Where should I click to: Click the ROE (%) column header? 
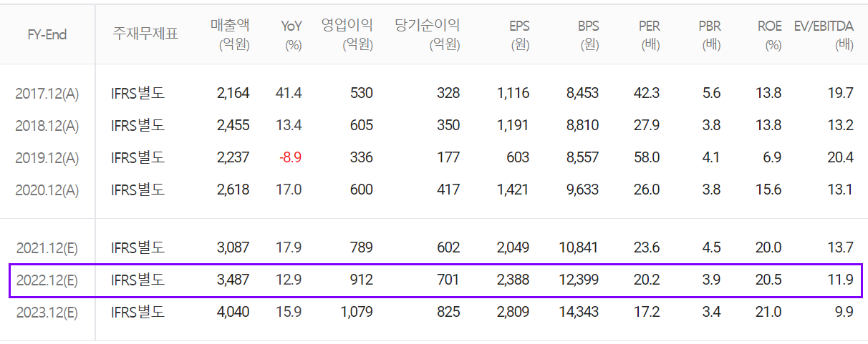click(x=770, y=34)
